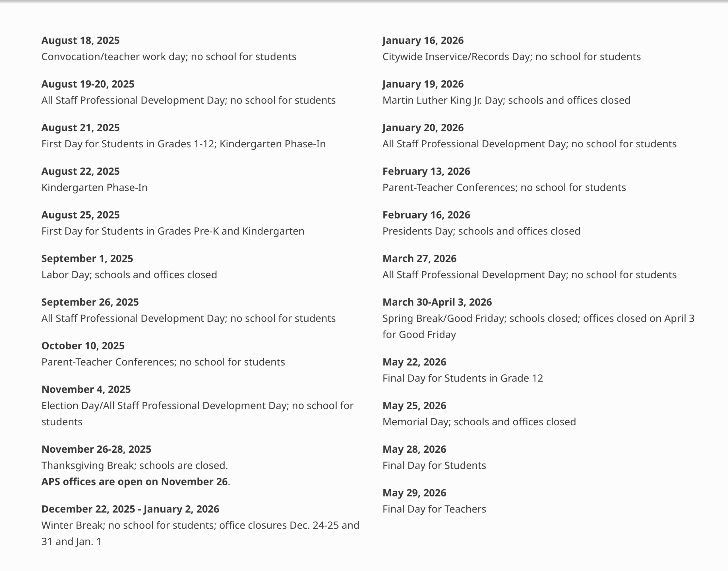Click the bold APS offices open notice
This screenshot has height=571, width=728.
135,482
